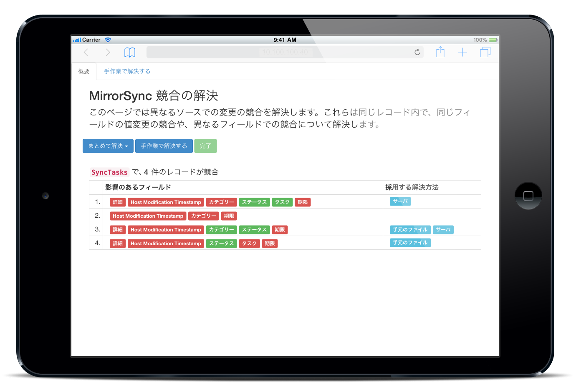Image resolution: width=576 pixels, height=392 pixels.
Task: Click the green 完了 button
Action: (205, 146)
